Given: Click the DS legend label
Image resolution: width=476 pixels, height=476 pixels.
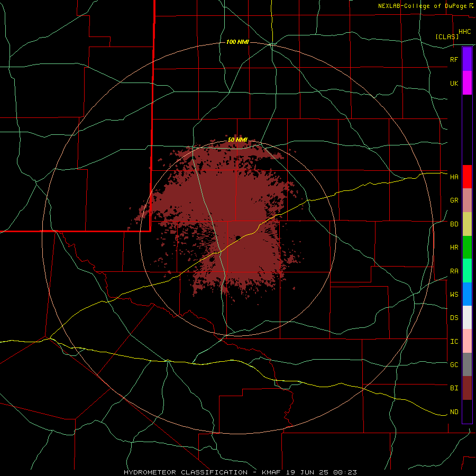Looking at the screenshot, I should (x=454, y=318).
